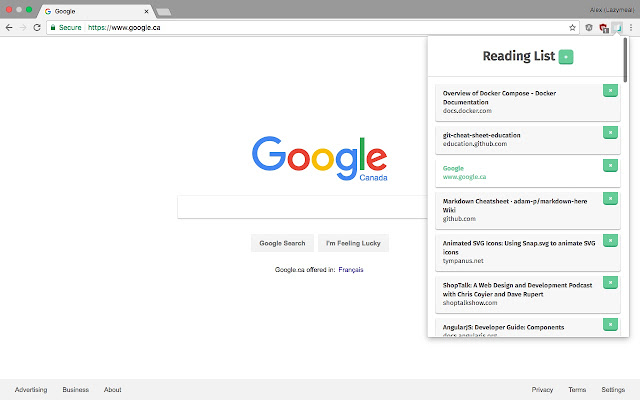Open Markdown Cheatsheet reading item

(x=528, y=210)
